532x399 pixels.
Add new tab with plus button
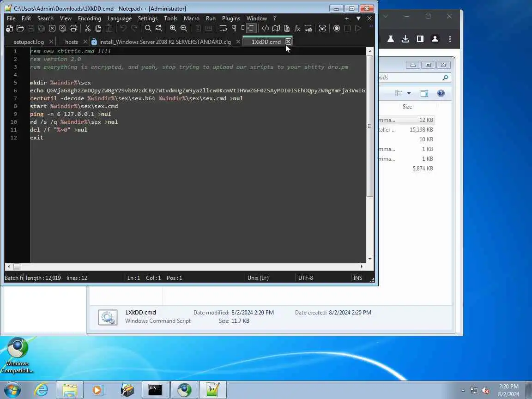(x=347, y=18)
